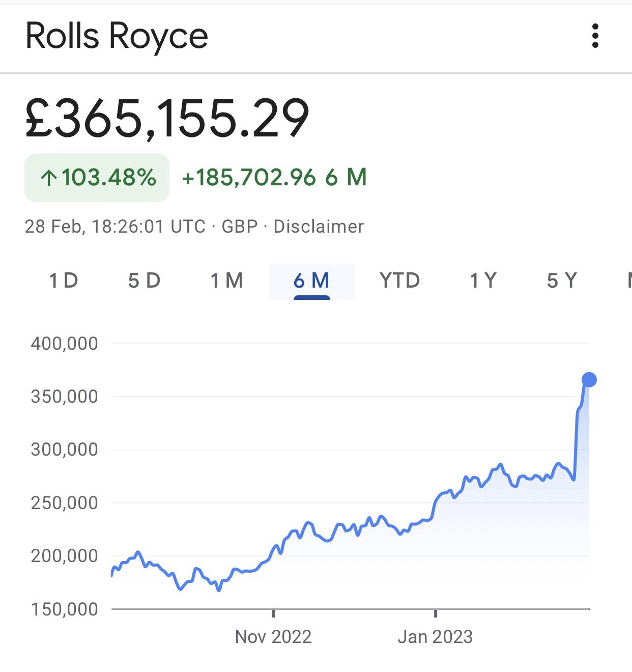Switch chart to YTD range

[399, 281]
